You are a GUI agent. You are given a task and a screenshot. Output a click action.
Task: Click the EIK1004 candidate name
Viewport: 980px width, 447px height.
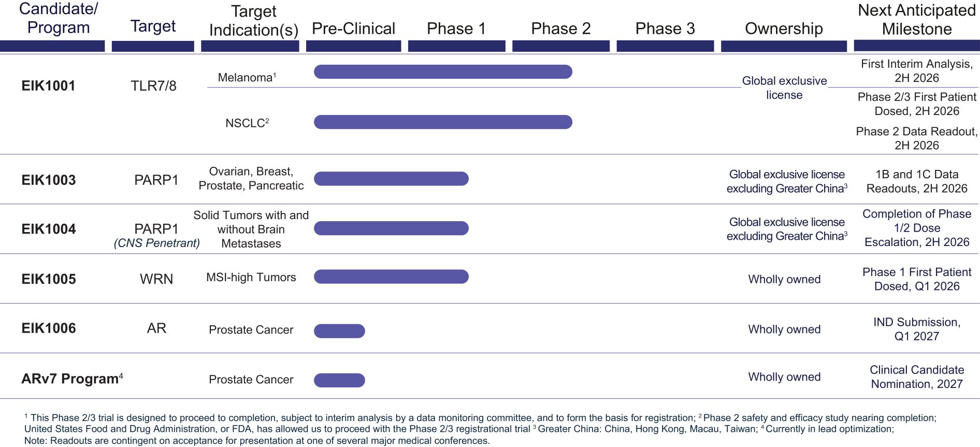[49, 229]
